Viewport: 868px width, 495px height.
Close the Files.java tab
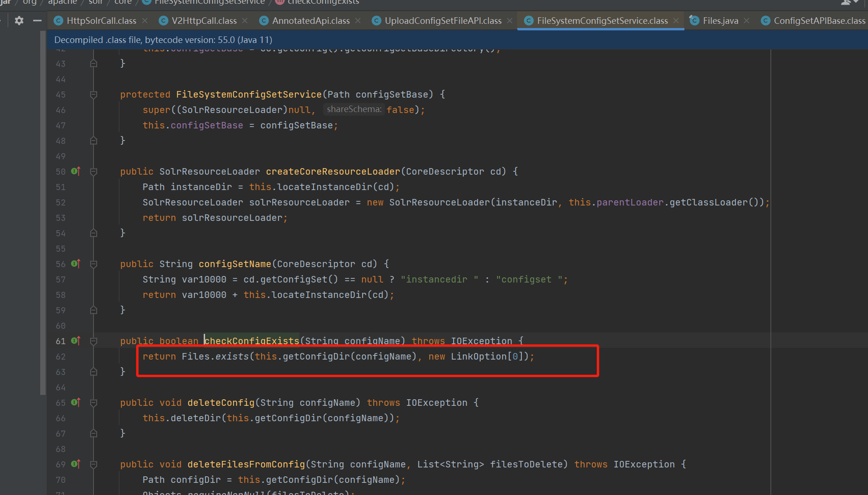(x=747, y=21)
